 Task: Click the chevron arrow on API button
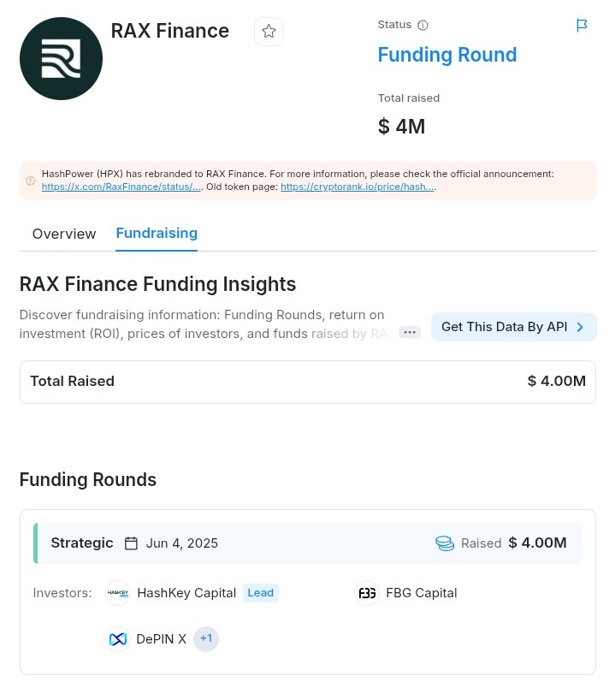click(x=580, y=327)
